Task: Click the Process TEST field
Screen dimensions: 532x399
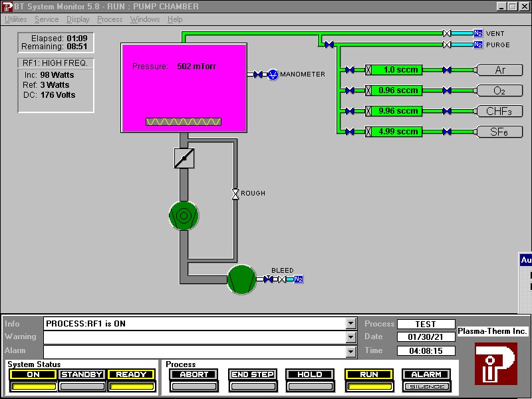Action: tap(426, 324)
